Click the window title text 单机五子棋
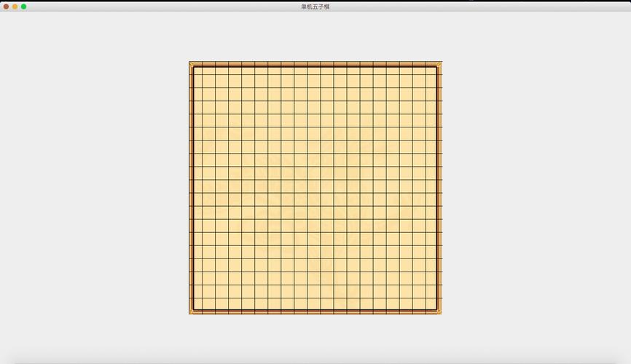The height and width of the screenshot is (364, 631). click(315, 7)
